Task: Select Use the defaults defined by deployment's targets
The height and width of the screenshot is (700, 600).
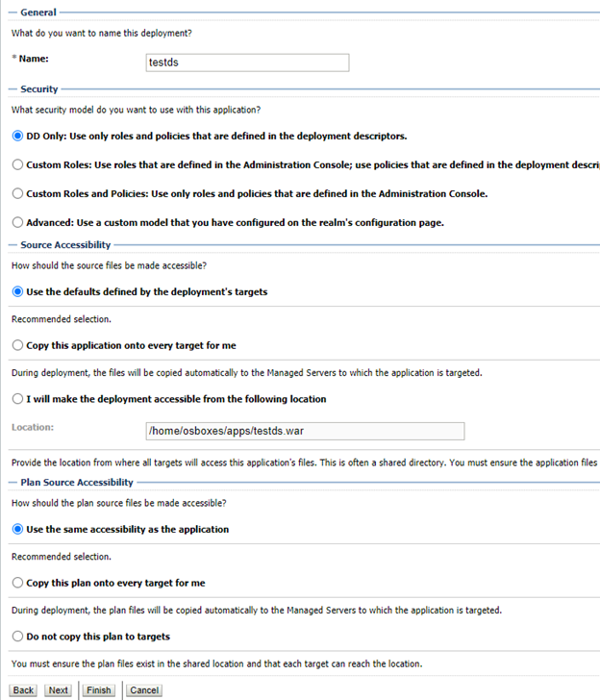Action: [17, 291]
